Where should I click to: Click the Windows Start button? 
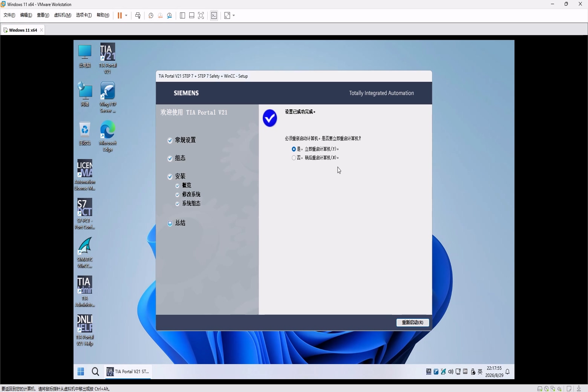[x=81, y=372]
